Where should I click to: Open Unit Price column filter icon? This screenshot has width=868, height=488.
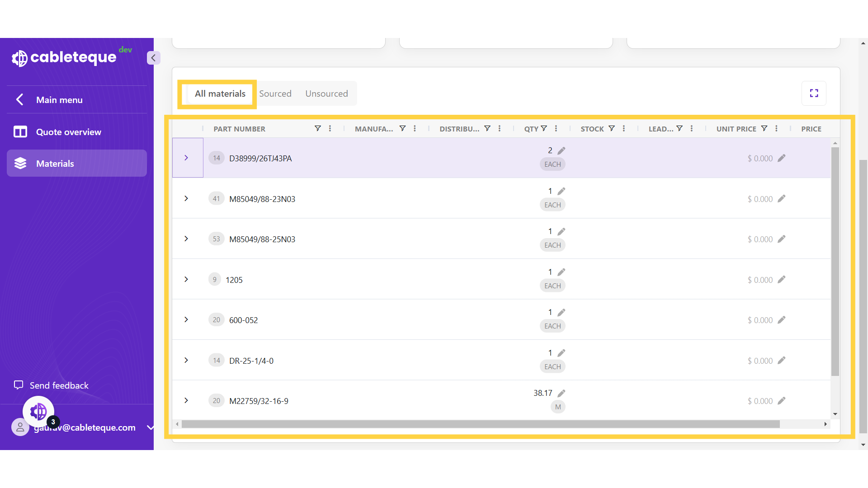(x=764, y=129)
